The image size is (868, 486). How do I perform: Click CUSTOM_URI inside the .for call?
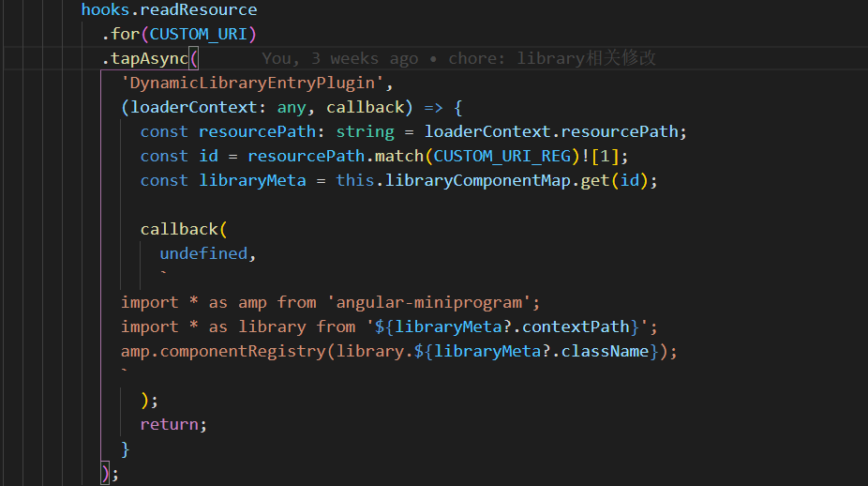pos(198,35)
